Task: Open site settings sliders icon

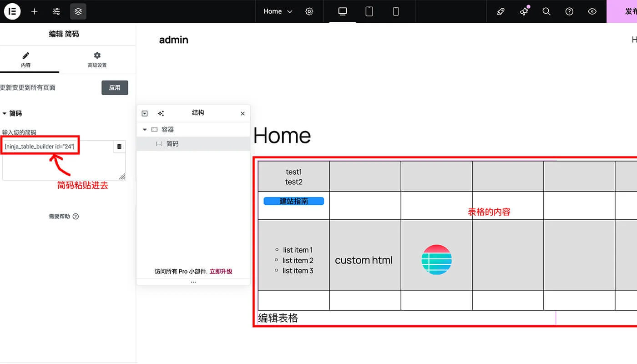Action: (56, 11)
